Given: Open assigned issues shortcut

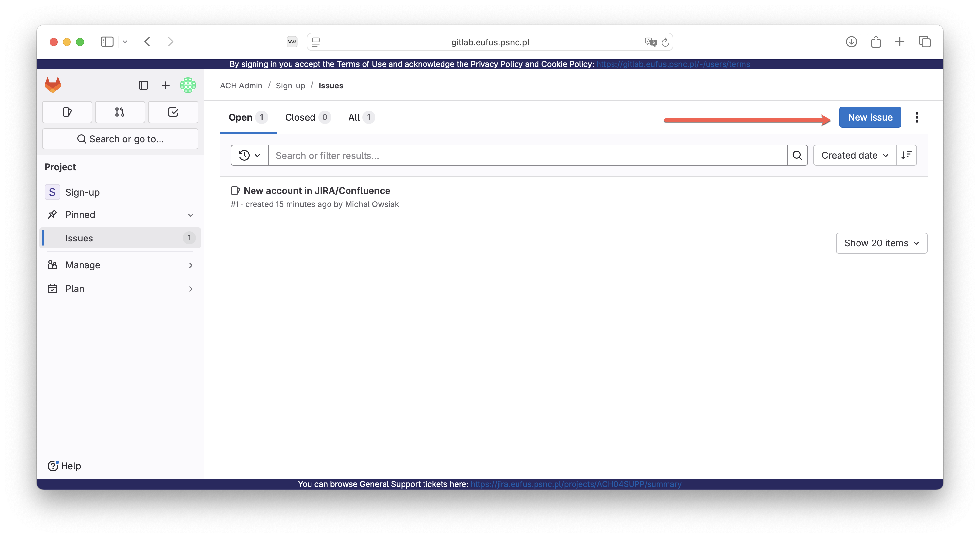Looking at the screenshot, I should tap(67, 112).
